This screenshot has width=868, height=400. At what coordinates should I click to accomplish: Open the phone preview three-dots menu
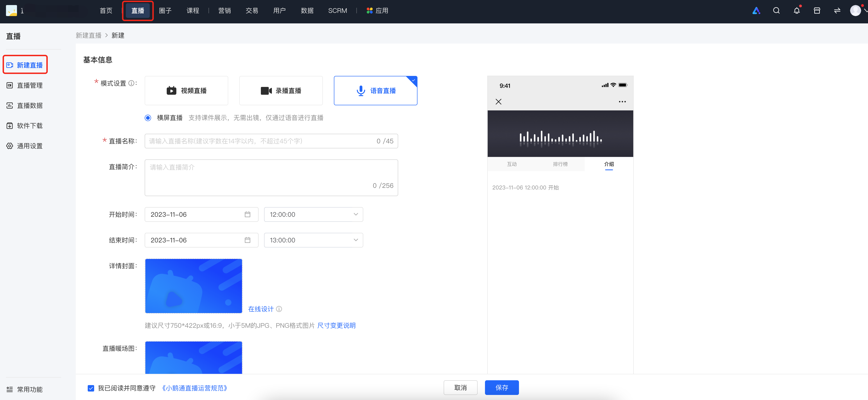(622, 102)
